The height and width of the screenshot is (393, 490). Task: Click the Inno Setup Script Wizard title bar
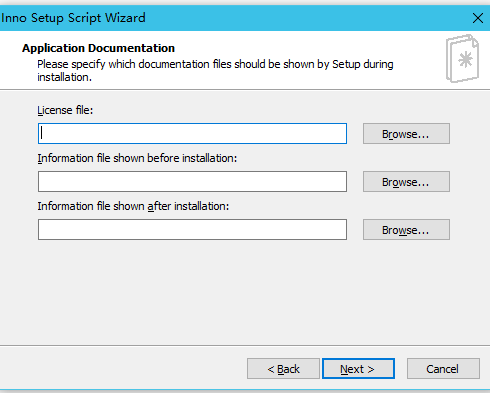coord(233,18)
